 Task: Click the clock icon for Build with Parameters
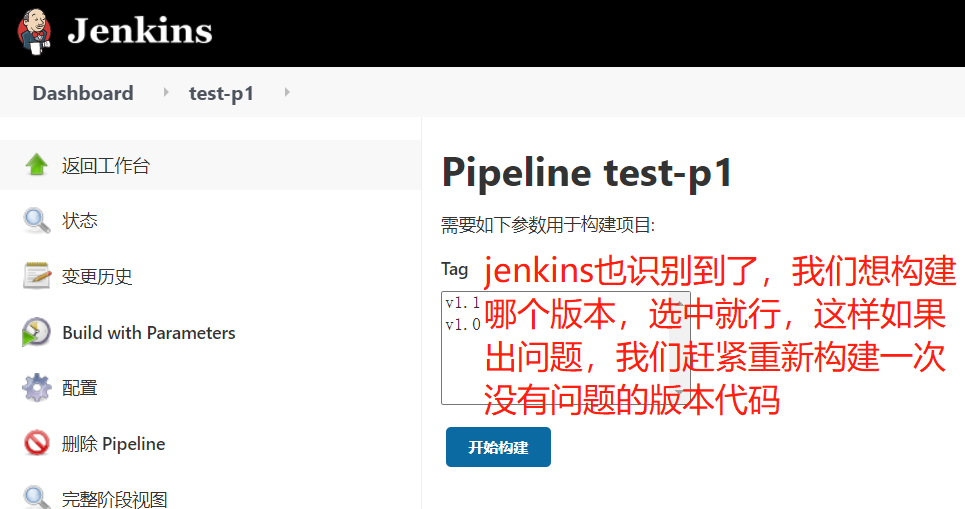(36, 332)
